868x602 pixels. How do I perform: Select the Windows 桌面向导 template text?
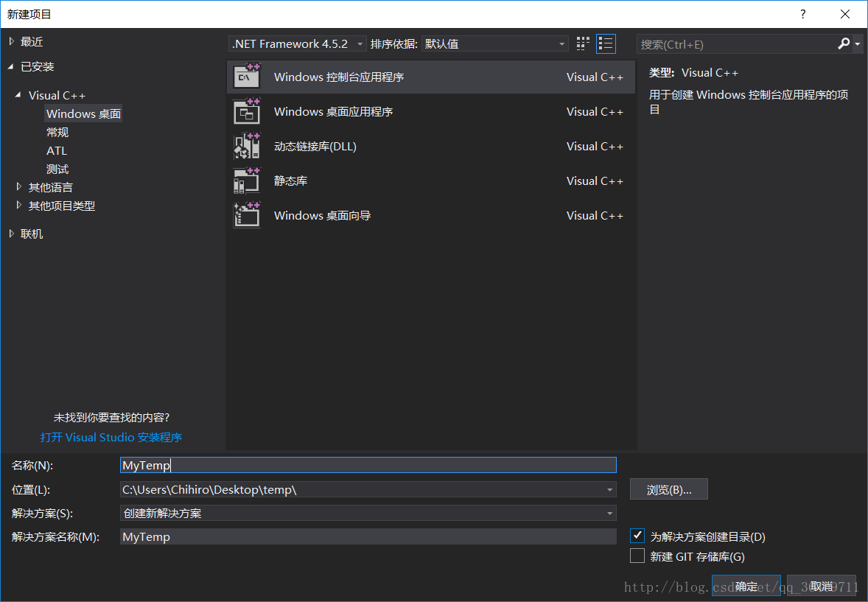pyautogui.click(x=322, y=215)
